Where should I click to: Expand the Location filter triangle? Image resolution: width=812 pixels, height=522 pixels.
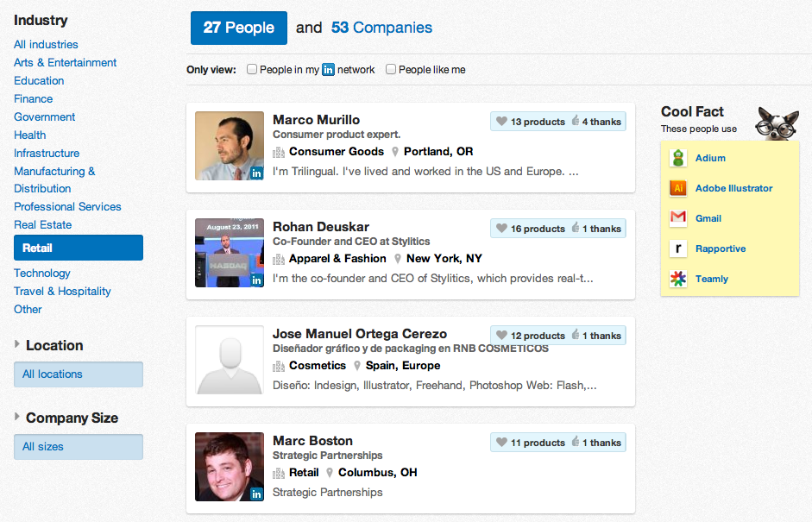coord(17,345)
